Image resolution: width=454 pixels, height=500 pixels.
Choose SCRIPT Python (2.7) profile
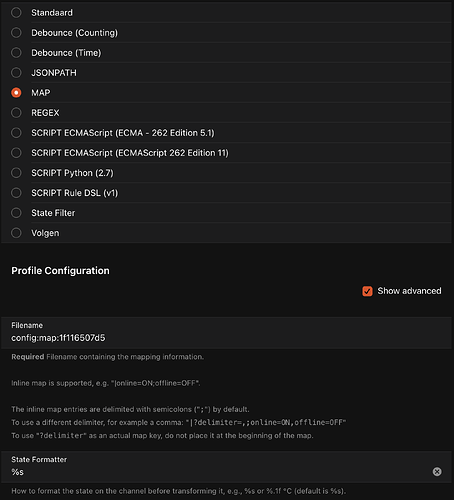[x=16, y=173]
